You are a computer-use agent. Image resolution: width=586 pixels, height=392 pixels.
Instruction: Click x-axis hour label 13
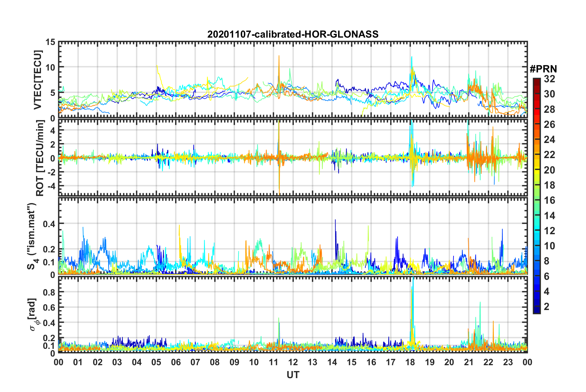[312, 362]
